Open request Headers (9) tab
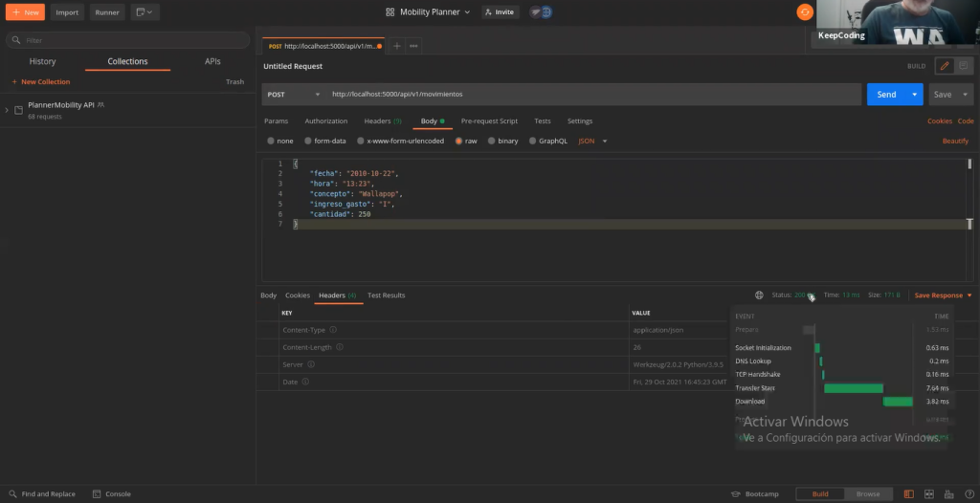This screenshot has height=503, width=980. (x=383, y=120)
